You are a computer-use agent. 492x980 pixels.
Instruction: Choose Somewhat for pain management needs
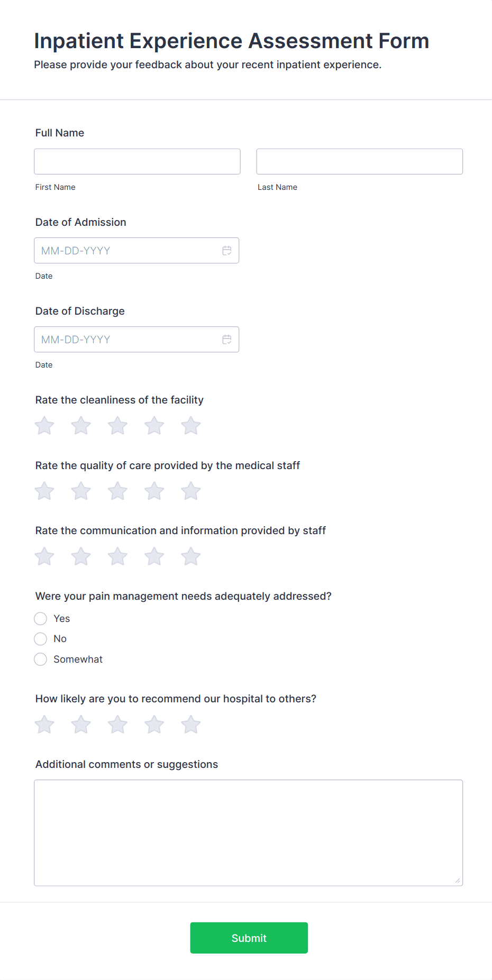40,659
